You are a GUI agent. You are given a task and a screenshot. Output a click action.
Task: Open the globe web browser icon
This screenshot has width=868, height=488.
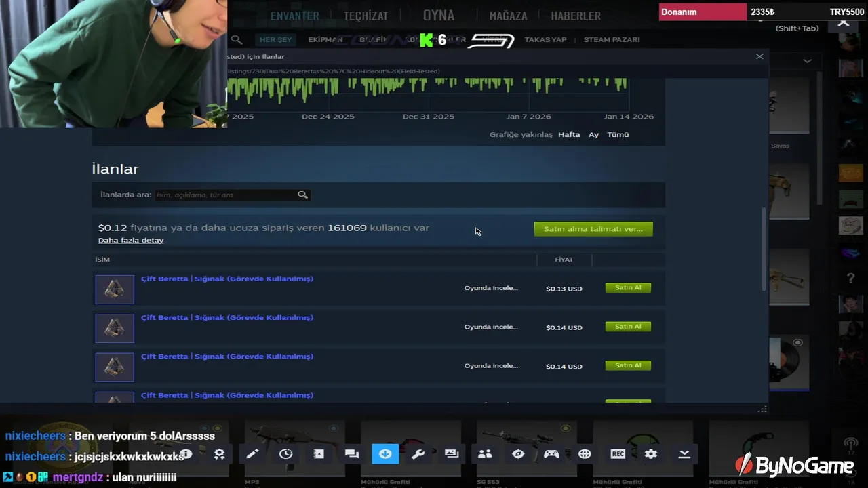coord(585,454)
